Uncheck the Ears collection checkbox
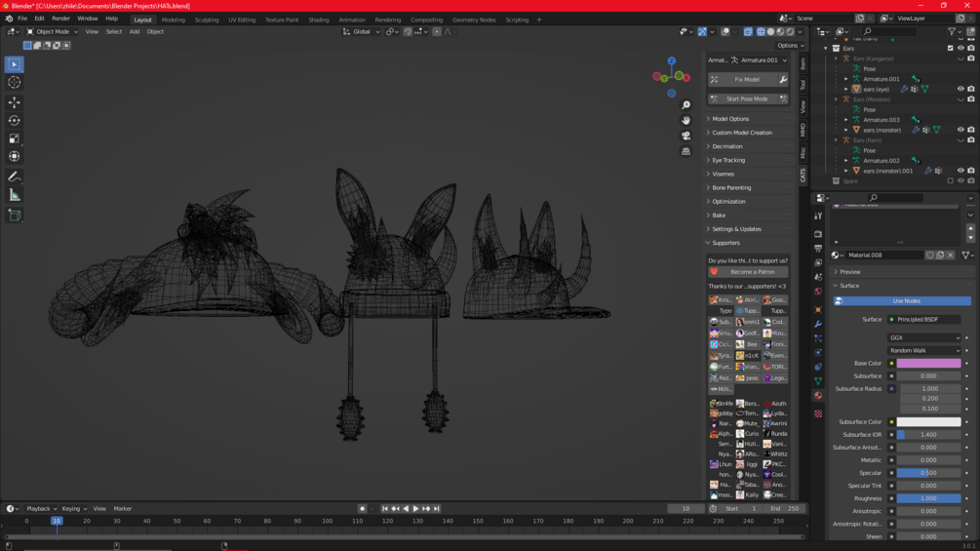Image resolution: width=980 pixels, height=551 pixels. (950, 48)
